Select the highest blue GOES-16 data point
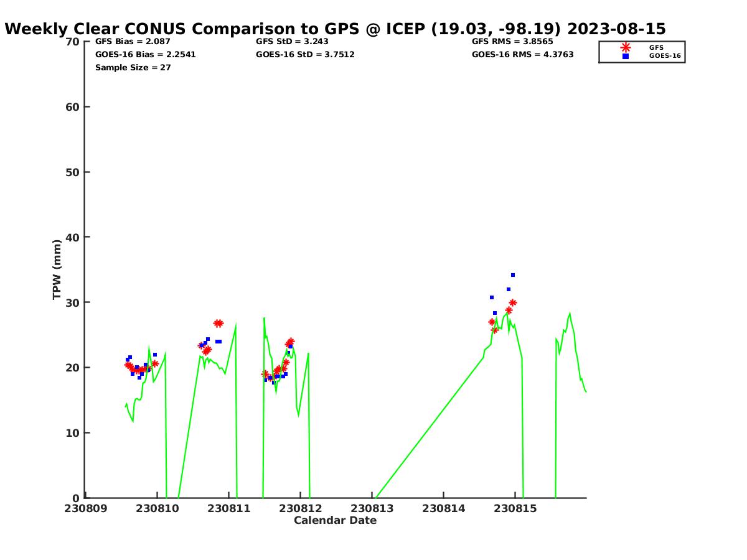Screen dimensions: 747x560 pos(513,275)
